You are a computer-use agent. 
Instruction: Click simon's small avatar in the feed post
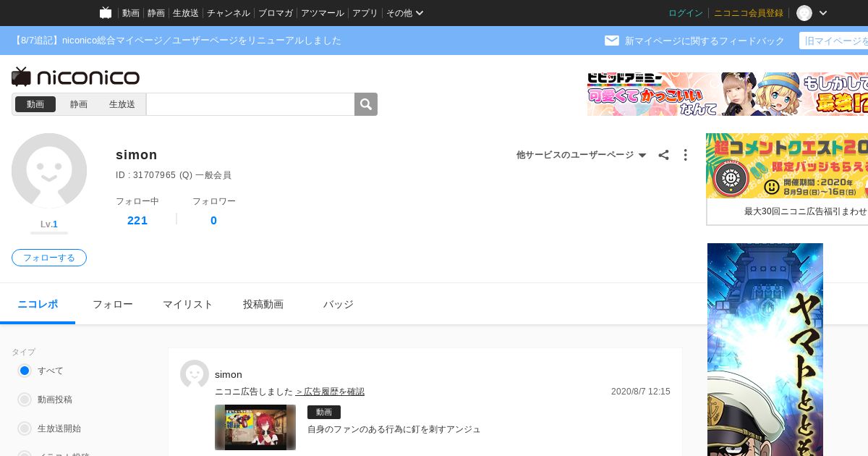click(195, 374)
